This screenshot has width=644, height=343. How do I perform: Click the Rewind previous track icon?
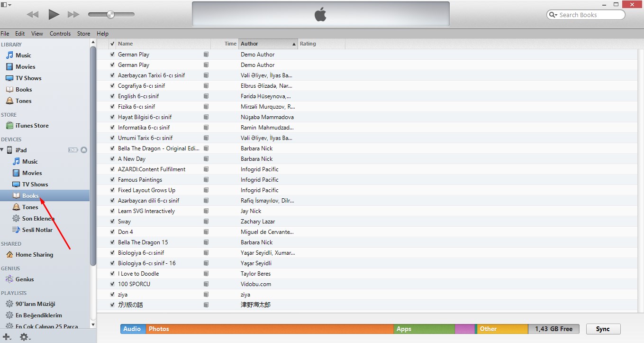[x=33, y=15]
